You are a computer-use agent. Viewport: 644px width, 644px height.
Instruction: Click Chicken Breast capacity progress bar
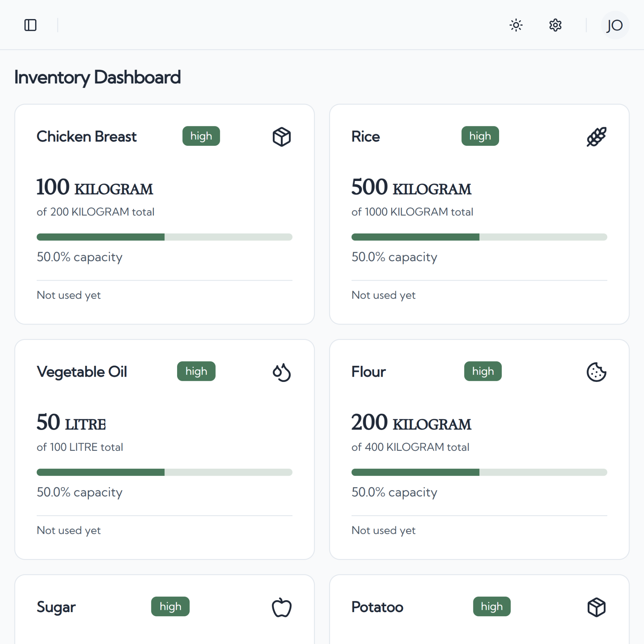pos(164,237)
